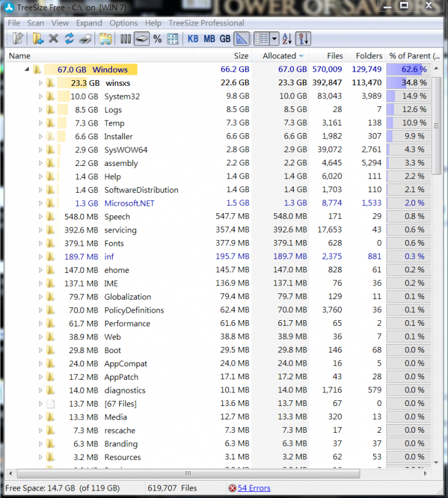Show sizes in MB

[209, 39]
